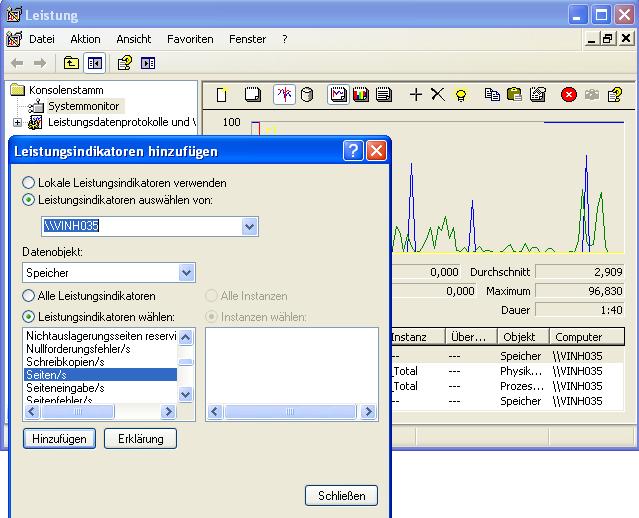Click the Hinzufügen button
Image resolution: width=639 pixels, height=518 pixels.
point(58,439)
